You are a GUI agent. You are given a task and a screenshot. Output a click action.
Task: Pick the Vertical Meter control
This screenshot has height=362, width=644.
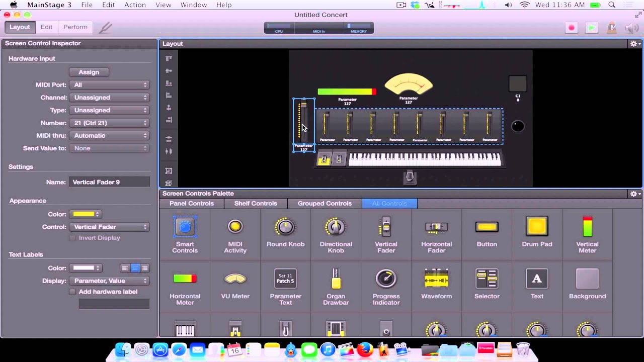pos(587,227)
